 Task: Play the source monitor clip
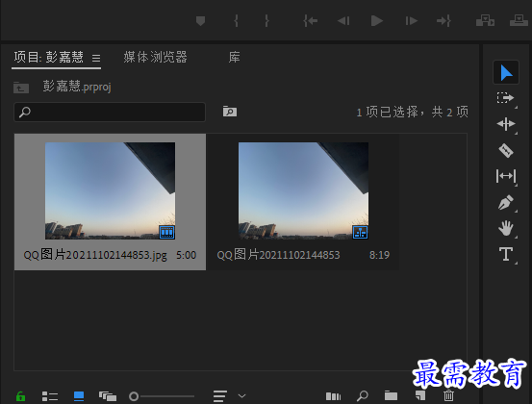(x=376, y=21)
